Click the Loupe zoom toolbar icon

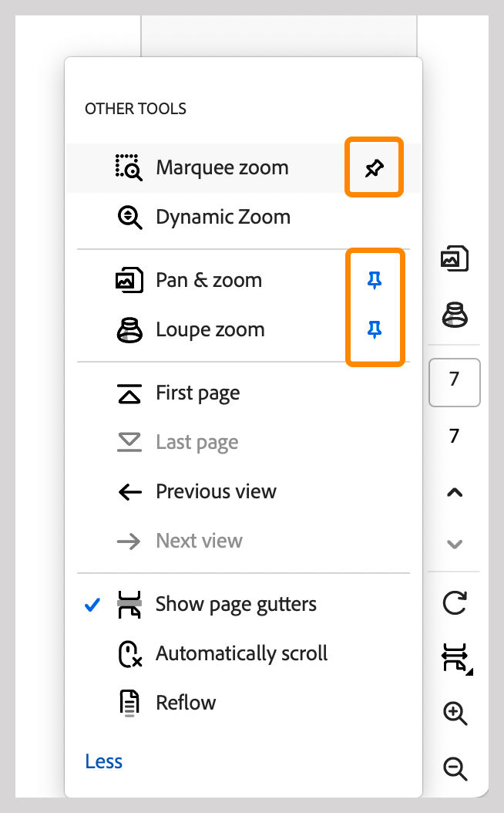click(455, 315)
